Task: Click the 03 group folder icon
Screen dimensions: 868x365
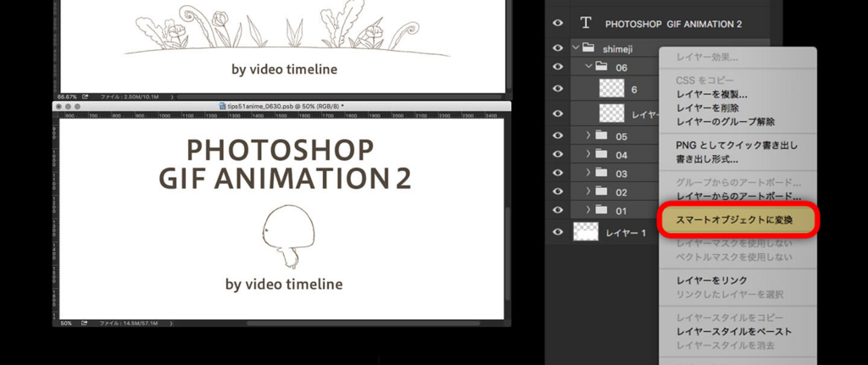Action: [601, 173]
